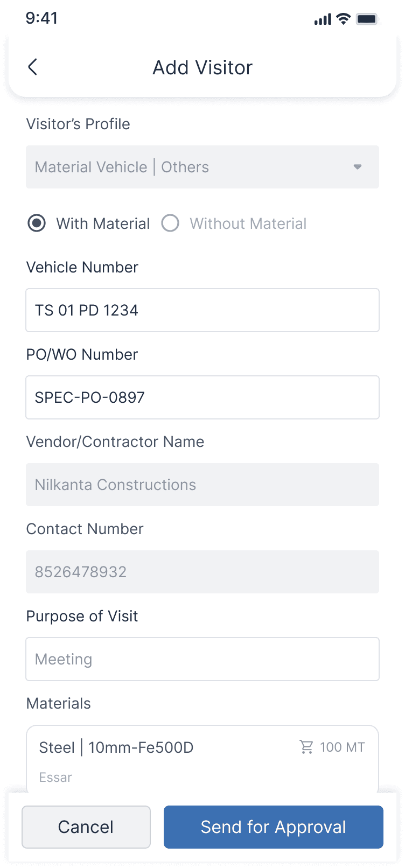Click the Vehicle Number input field
Image resolution: width=405 pixels, height=868 pixels.
(202, 310)
